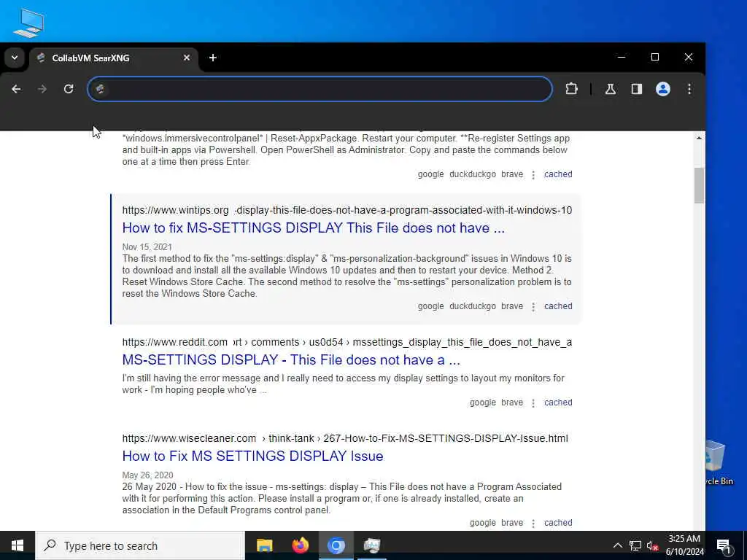
Task: Click the page vertical scrollbar thumb
Action: point(699,185)
